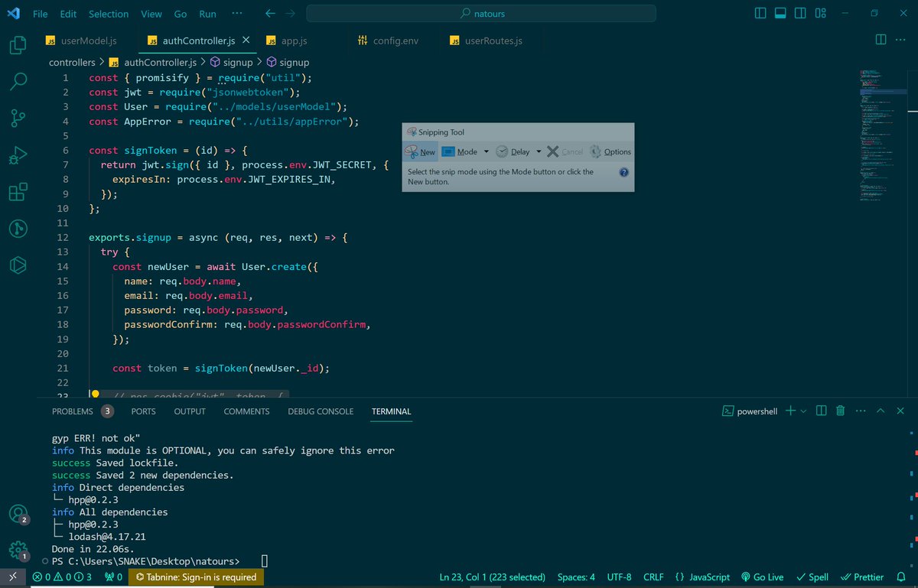Click New in the Snipping Tool window

(x=420, y=151)
